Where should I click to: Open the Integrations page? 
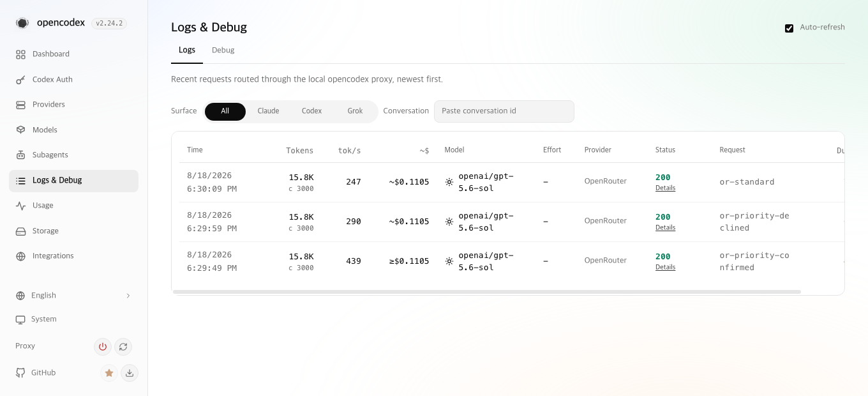[x=74, y=256]
